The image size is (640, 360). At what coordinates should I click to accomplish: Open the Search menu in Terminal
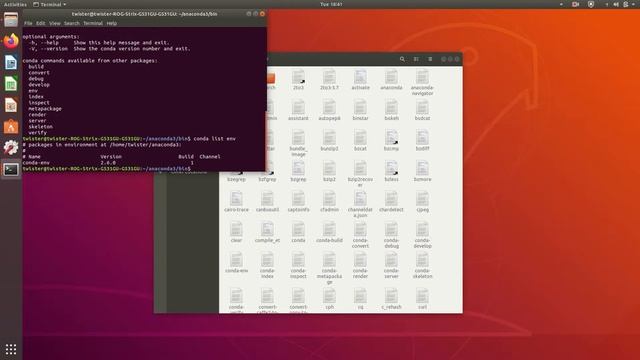(x=72, y=23)
